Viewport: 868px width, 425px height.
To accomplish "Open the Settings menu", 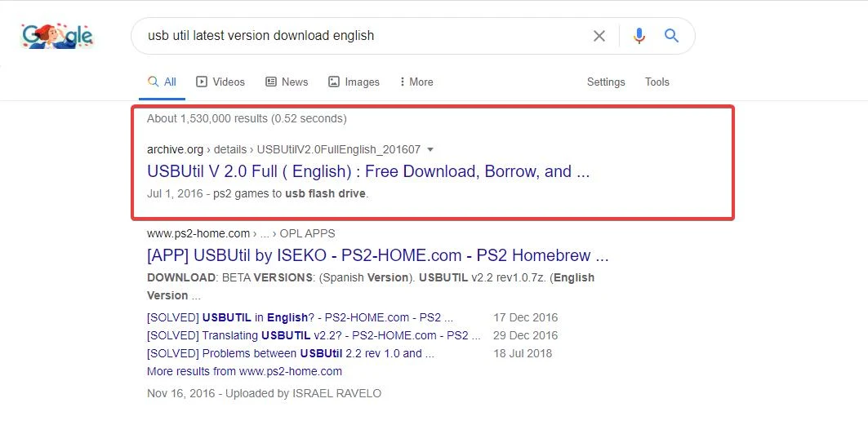I will pyautogui.click(x=606, y=82).
